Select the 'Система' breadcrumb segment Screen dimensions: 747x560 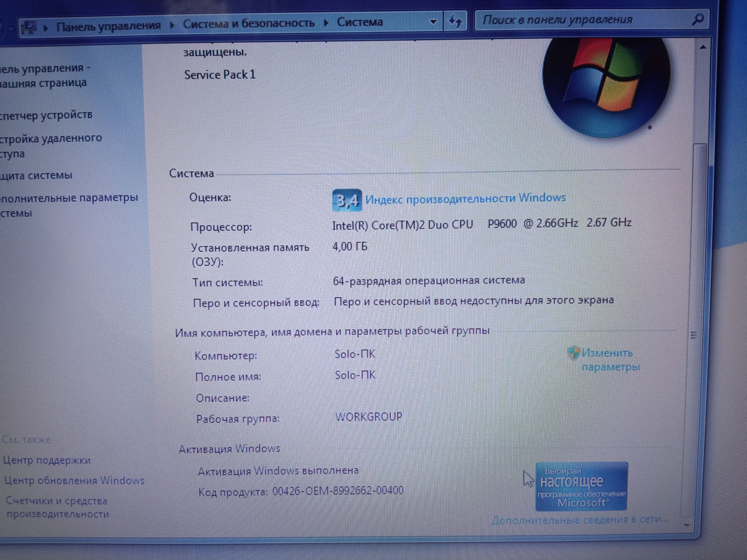[x=360, y=22]
